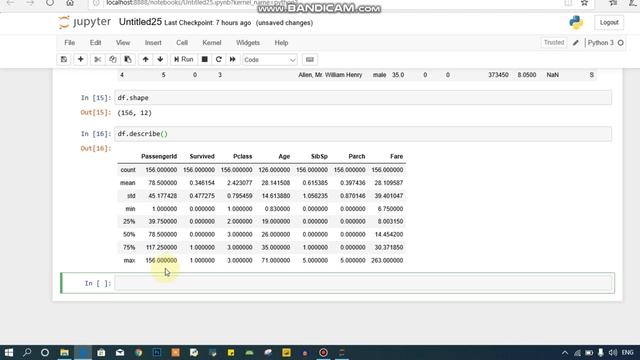This screenshot has height=360, width=640.
Task: Click the Survived column header
Action: pos(202,156)
